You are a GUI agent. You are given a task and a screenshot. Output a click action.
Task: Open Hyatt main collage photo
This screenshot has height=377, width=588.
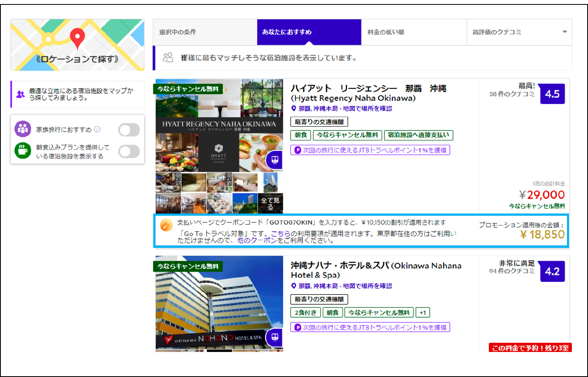219,126
